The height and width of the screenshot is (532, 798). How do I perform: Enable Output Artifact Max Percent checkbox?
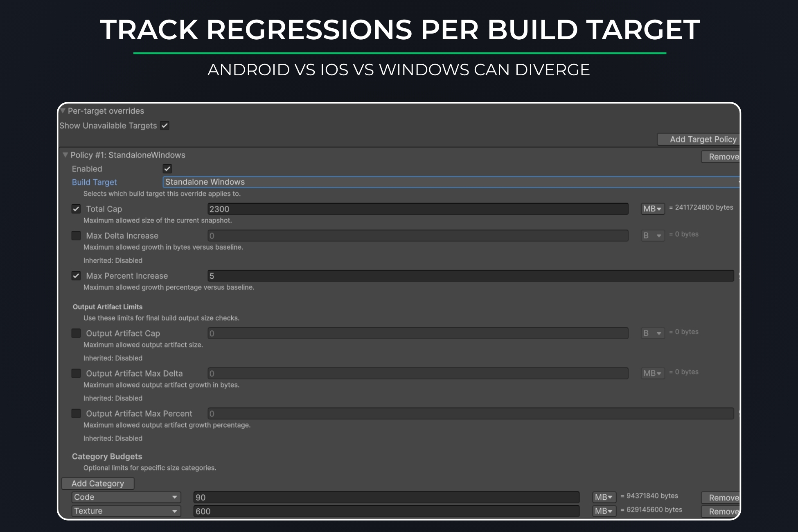[x=76, y=413]
